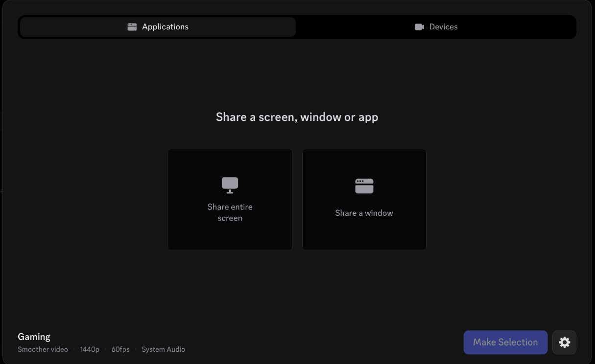595x364 pixels.
Task: Open the settings cog beside Make Selection
Action: [x=564, y=342]
